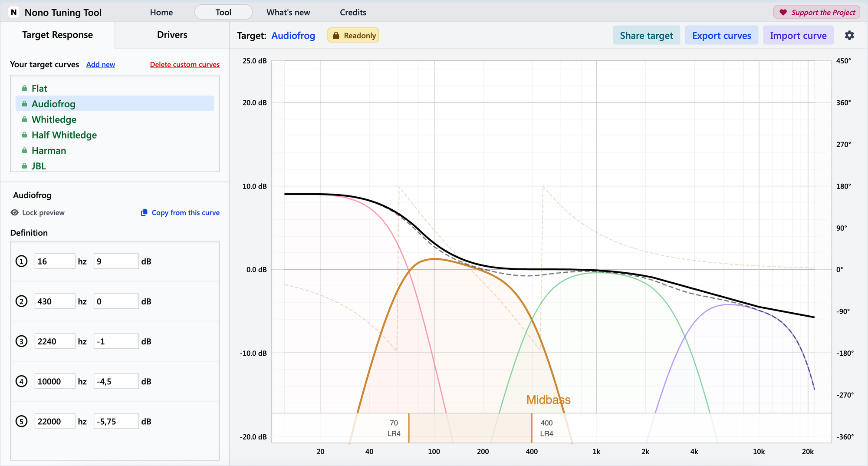Select the Half Whitledge target curve
868x466 pixels.
[x=64, y=135]
